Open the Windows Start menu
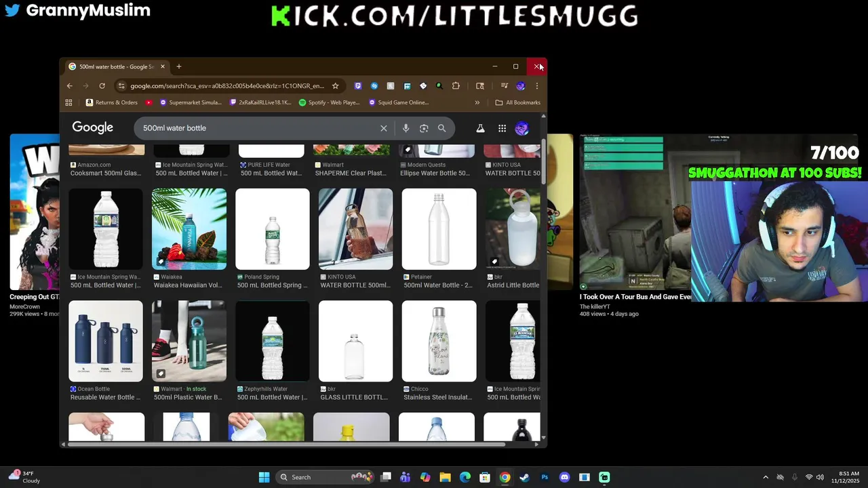The image size is (868, 488). [x=264, y=477]
